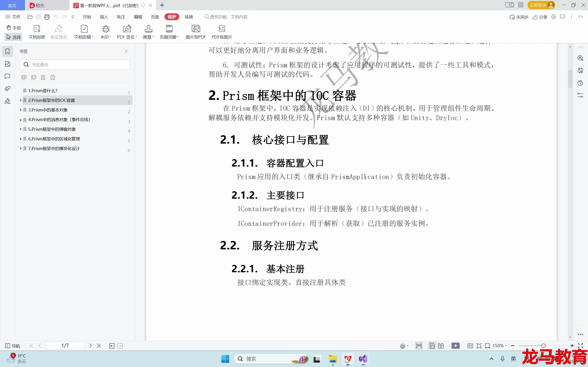Switch to the 转换 ribbon tab
This screenshot has width=588, height=367.
click(189, 17)
